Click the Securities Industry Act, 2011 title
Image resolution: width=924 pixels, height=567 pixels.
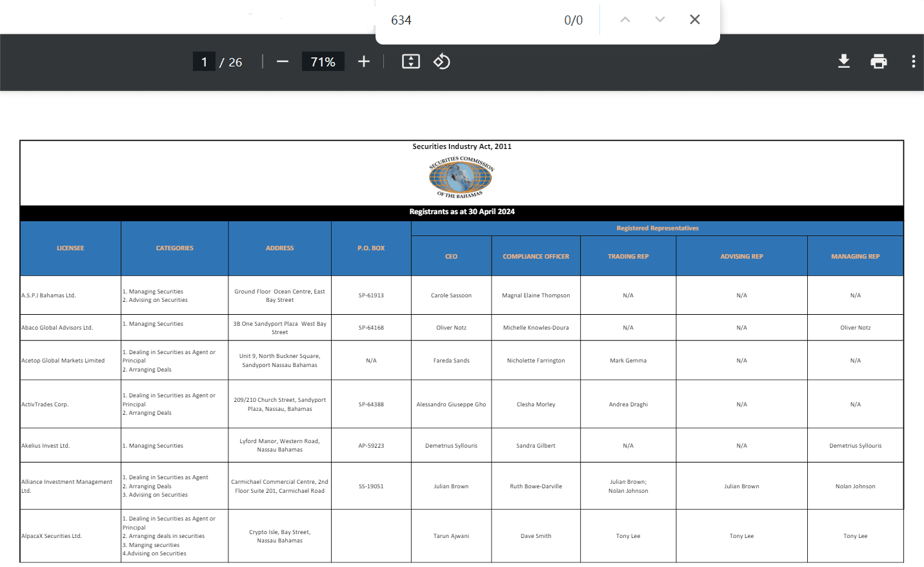[462, 146]
